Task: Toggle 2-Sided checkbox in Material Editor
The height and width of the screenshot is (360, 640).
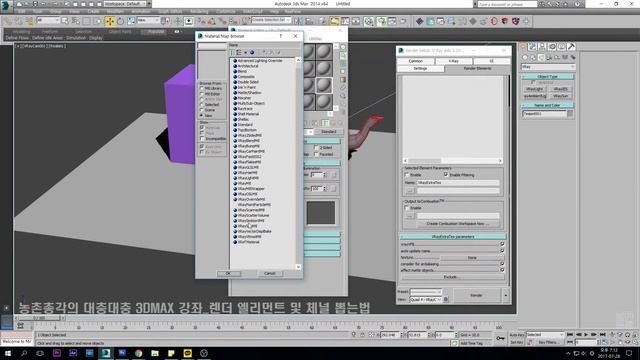Action: [x=316, y=147]
